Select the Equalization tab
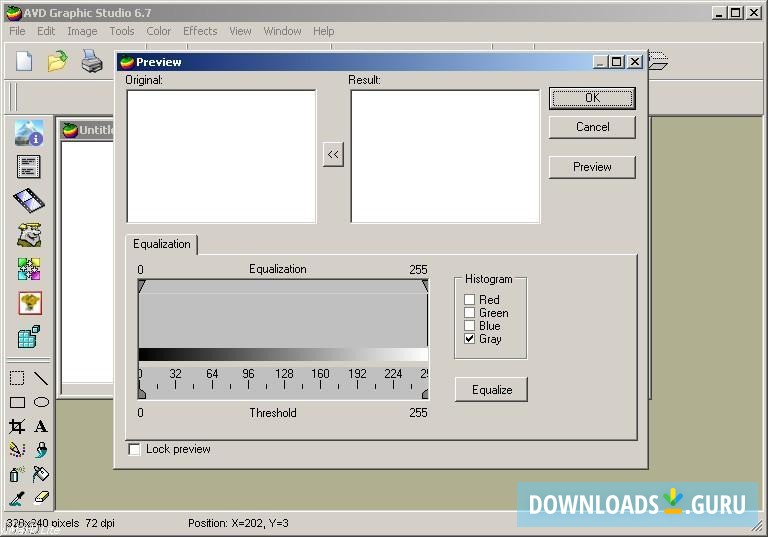This screenshot has width=768, height=537. pyautogui.click(x=162, y=244)
